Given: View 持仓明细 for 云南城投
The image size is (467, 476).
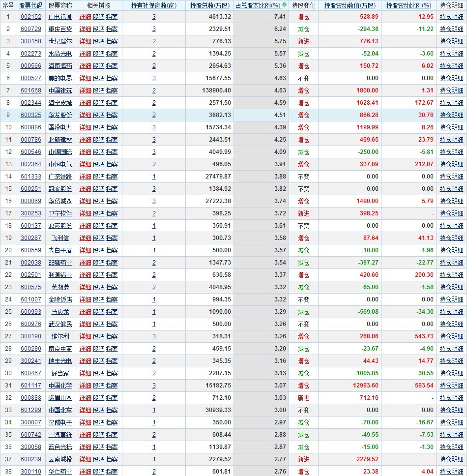Looking at the screenshot, I should pyautogui.click(x=452, y=459).
